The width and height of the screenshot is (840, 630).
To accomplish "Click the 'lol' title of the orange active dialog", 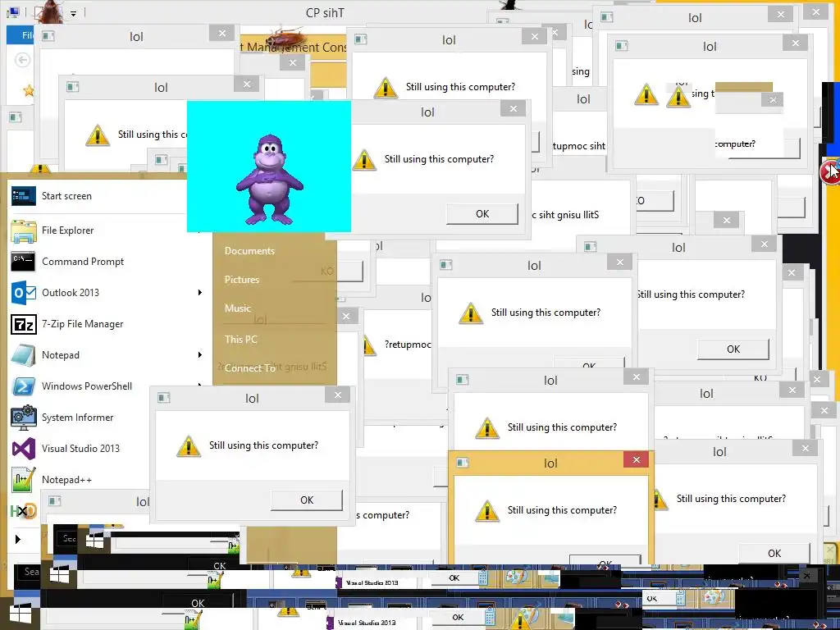I will [550, 463].
